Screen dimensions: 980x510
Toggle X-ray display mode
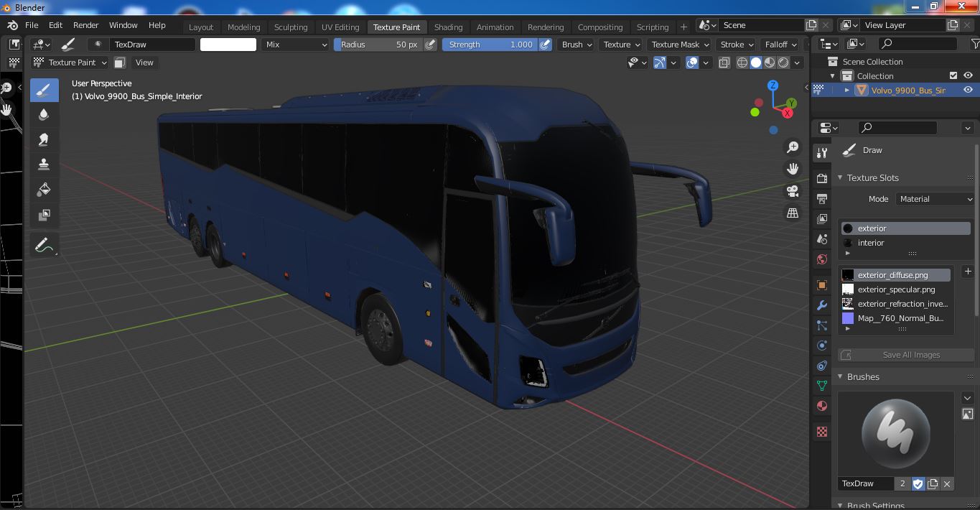[724, 62]
